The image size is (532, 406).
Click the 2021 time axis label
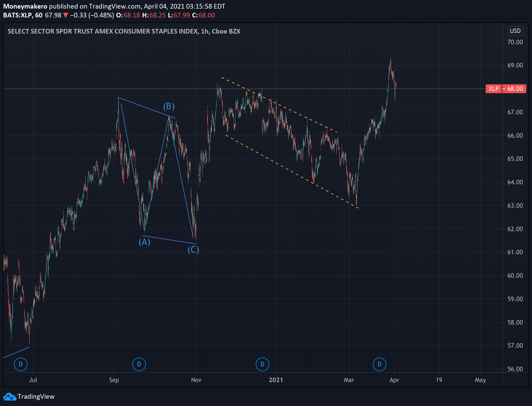click(276, 380)
